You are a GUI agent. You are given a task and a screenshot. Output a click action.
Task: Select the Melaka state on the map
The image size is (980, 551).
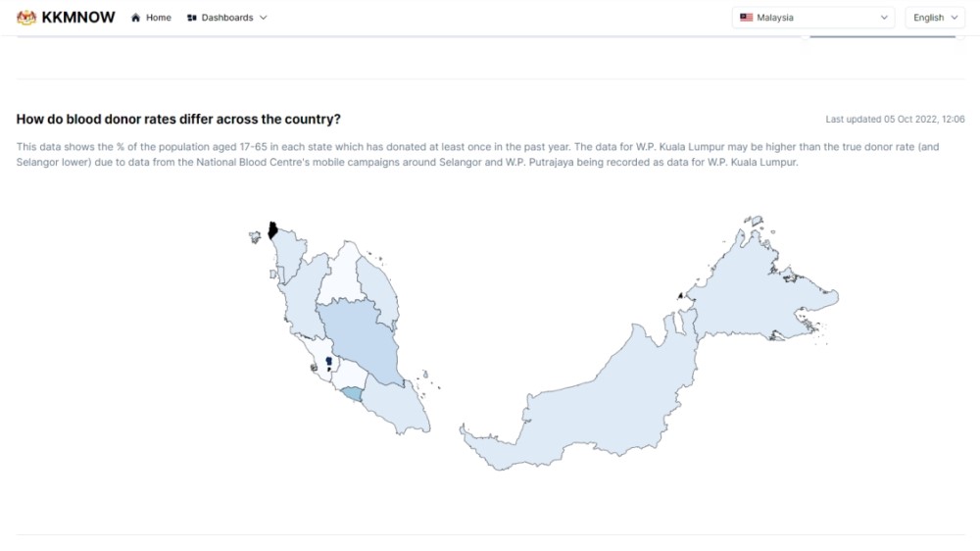point(352,393)
